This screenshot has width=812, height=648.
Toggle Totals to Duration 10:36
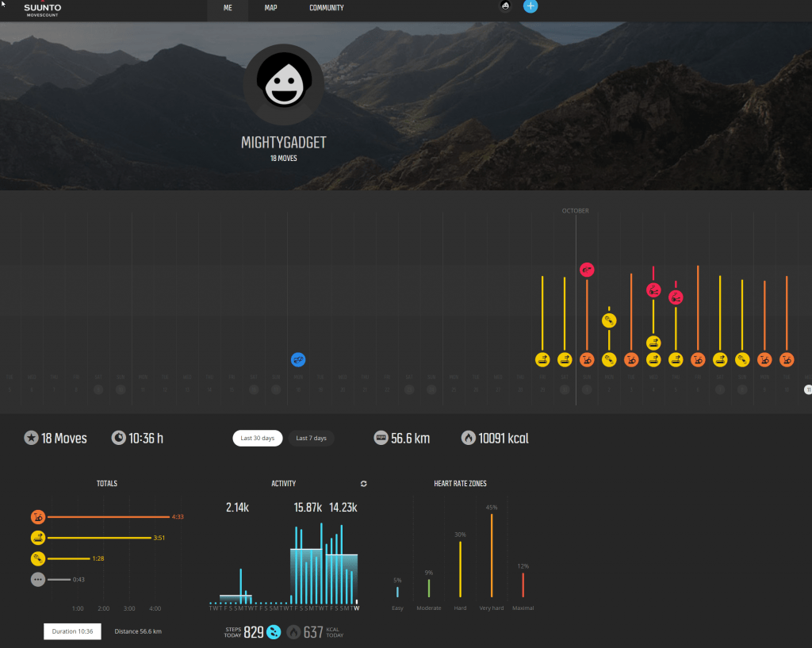[72, 631]
